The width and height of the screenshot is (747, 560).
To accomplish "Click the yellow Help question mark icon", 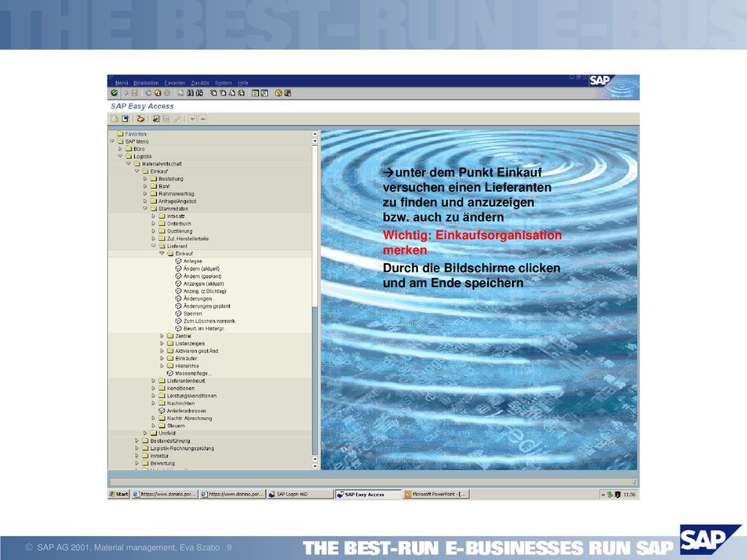I will pos(278,93).
